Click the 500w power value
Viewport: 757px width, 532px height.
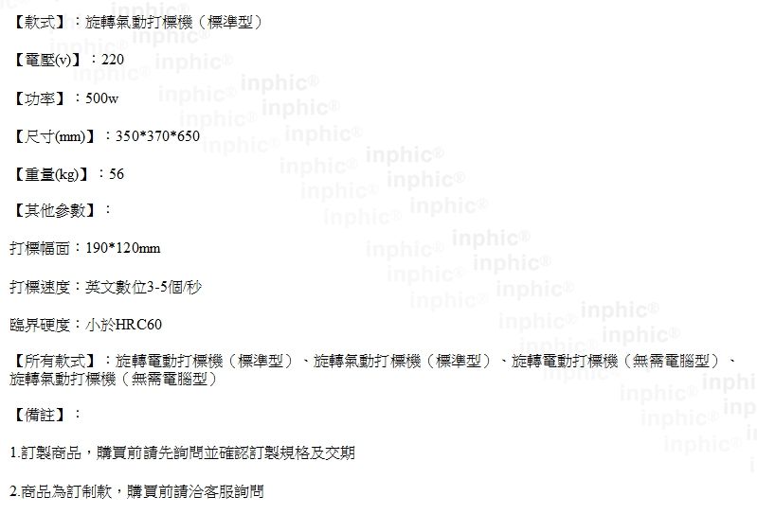102,98
